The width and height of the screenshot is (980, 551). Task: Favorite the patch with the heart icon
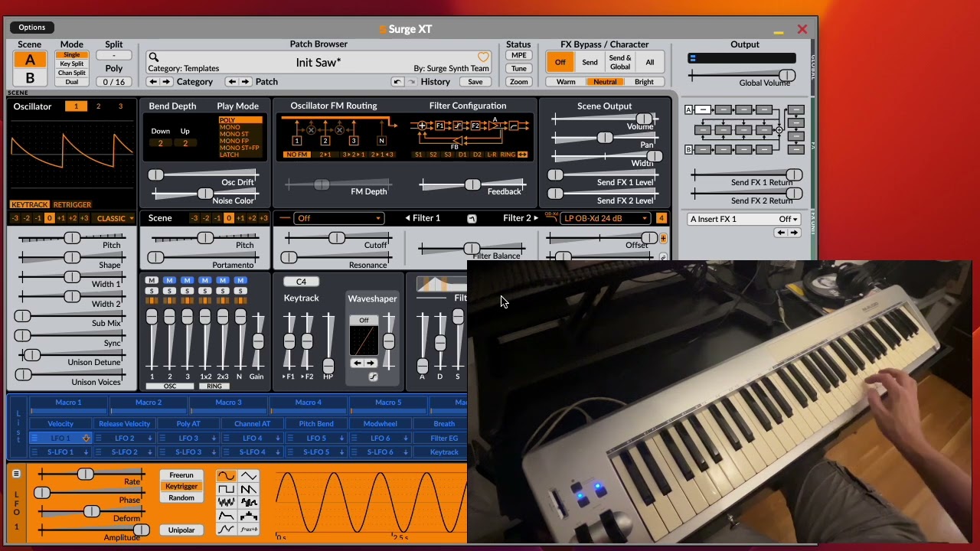pyautogui.click(x=483, y=57)
